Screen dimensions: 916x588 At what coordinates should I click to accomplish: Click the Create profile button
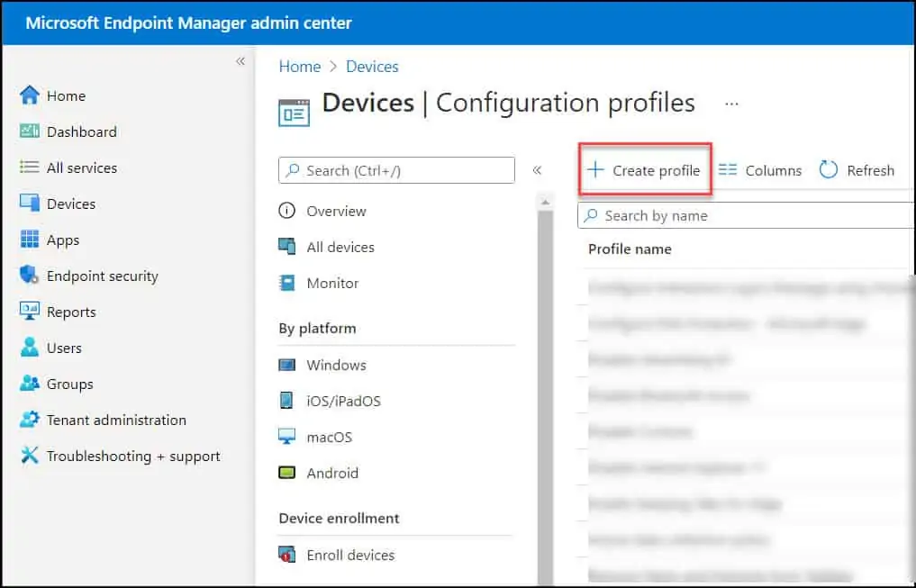tap(645, 169)
